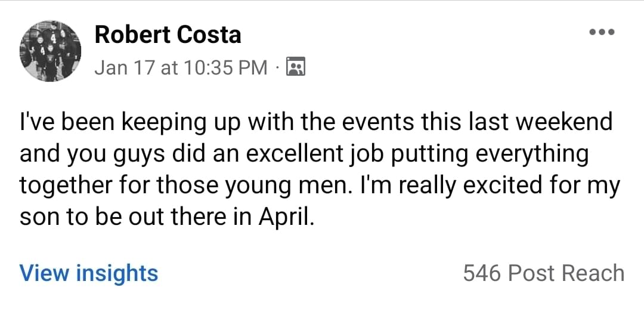The height and width of the screenshot is (309, 644).
Task: Open the three-dot post options menu
Action: tap(602, 32)
